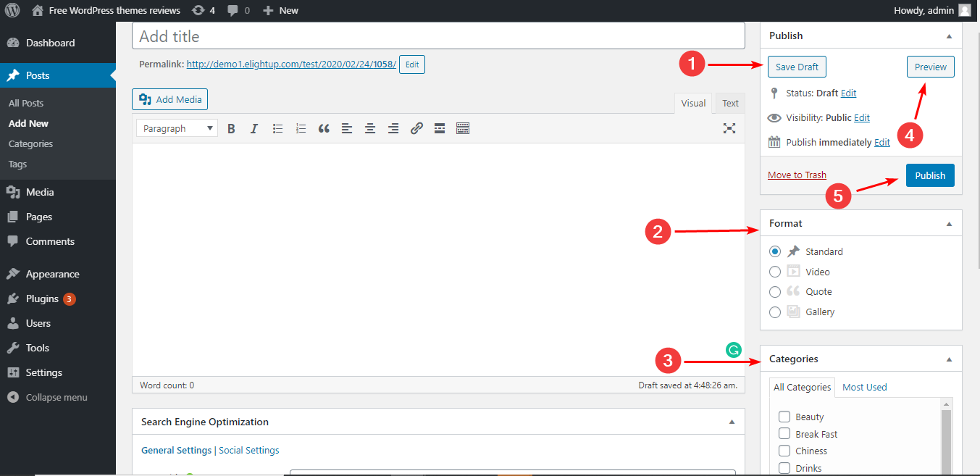Viewport: 980px width, 476px height.
Task: Edit the publish date
Action: (x=882, y=142)
